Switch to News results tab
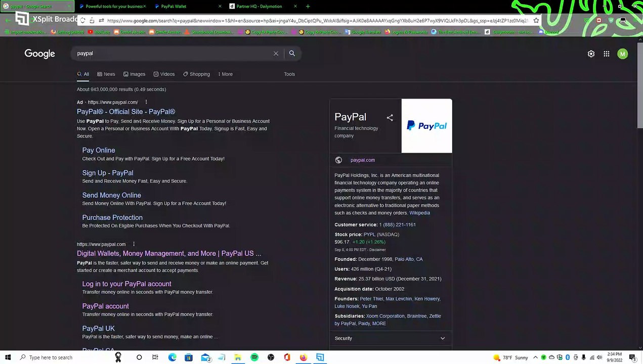 [106, 74]
